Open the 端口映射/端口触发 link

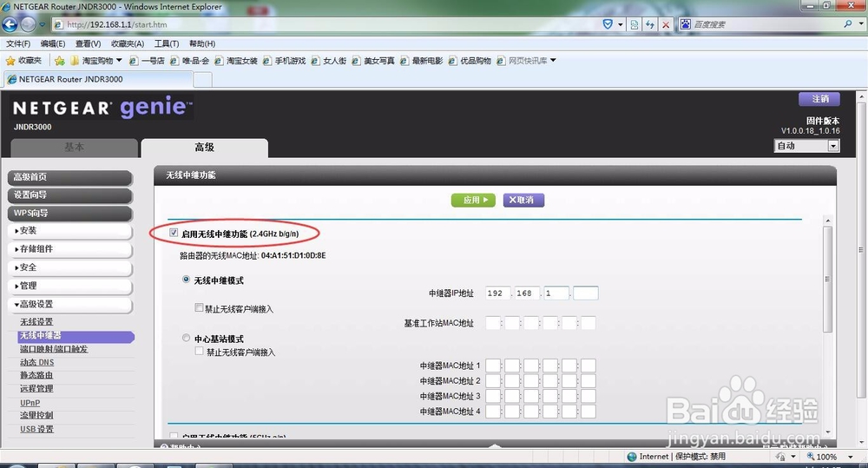pyautogui.click(x=54, y=349)
